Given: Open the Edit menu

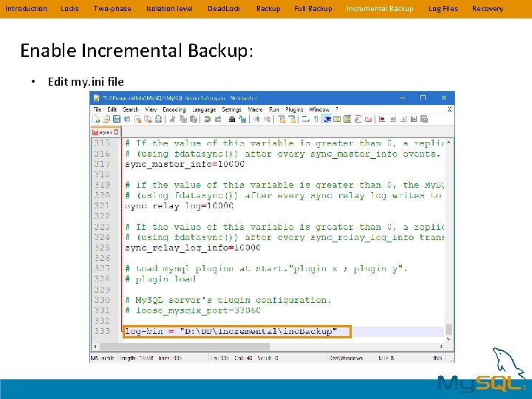Looking at the screenshot, I should click(112, 109).
